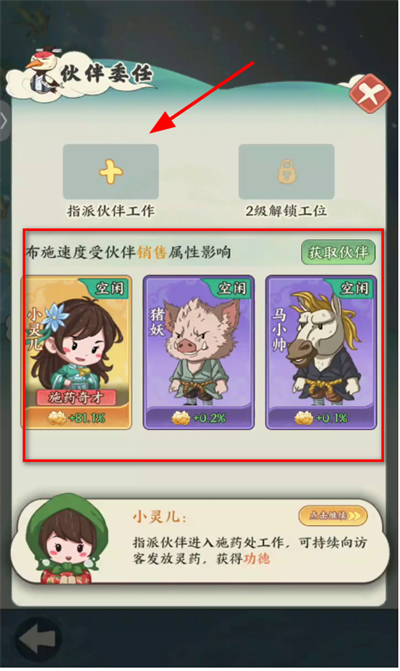Viewport: 400px width, 671px height.
Task: Tap the lotus +81.1% bonus on 小灵儿
Action: (x=76, y=418)
